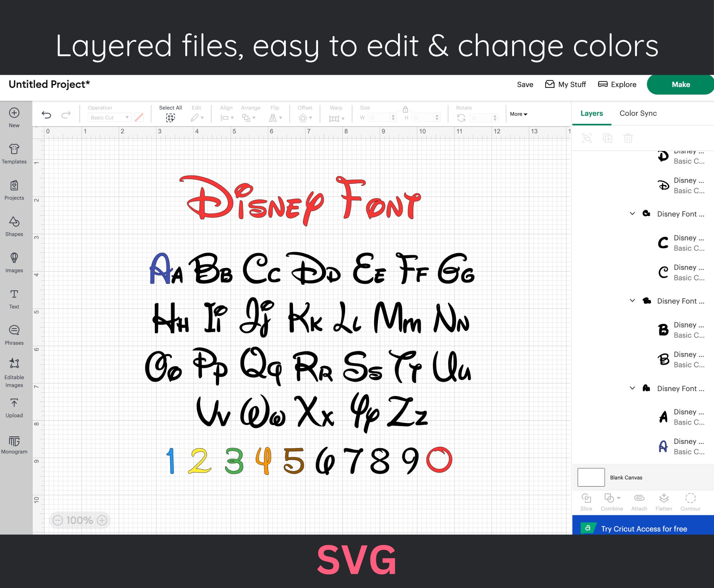Open the Images panel
This screenshot has width=714, height=588.
click(x=14, y=261)
